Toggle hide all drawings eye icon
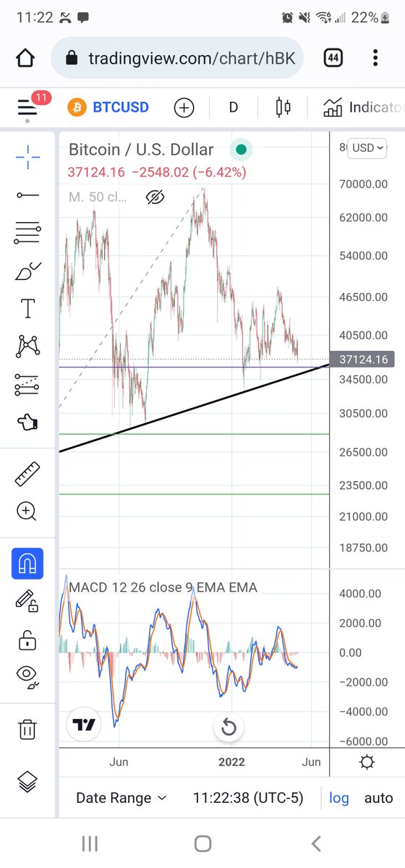 coord(27,676)
